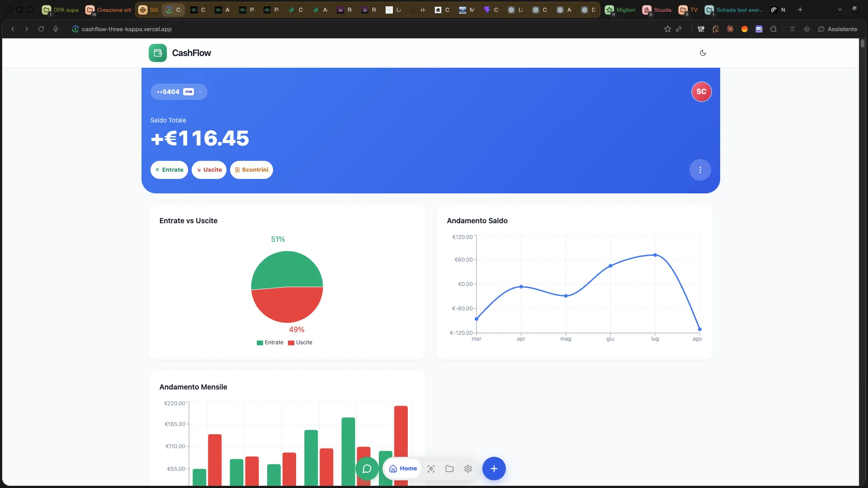The width and height of the screenshot is (868, 488).
Task: Open the Entrate income button
Action: click(169, 170)
